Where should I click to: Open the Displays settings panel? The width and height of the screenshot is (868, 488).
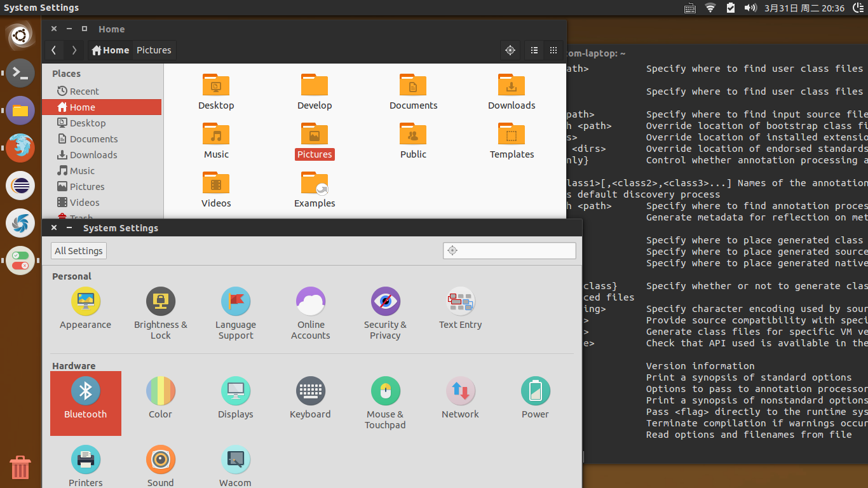(236, 398)
